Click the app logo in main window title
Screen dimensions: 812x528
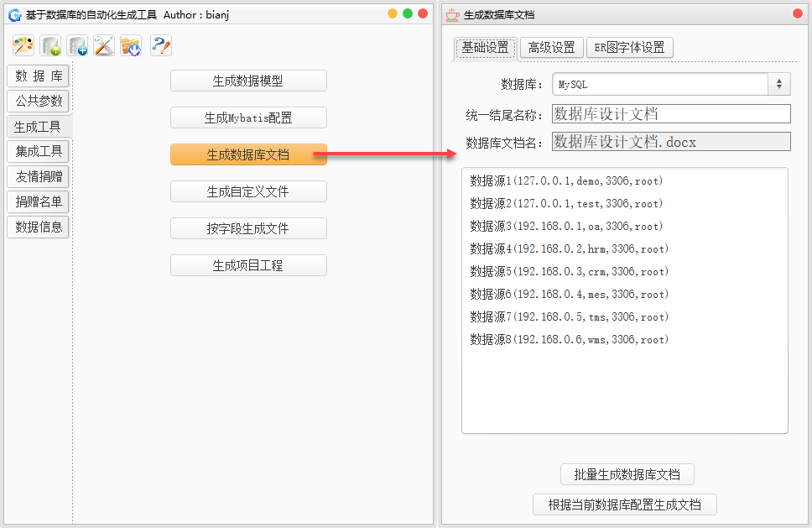[14, 15]
